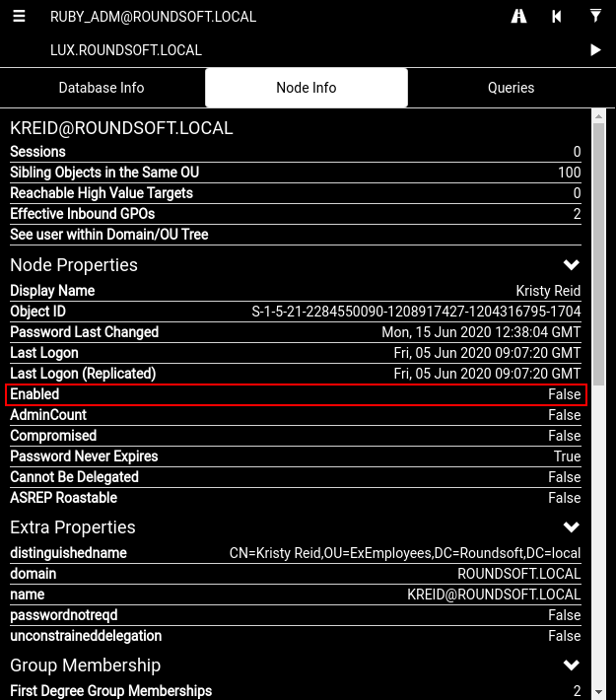Open the Queries tab
This screenshot has height=700, width=616.
coord(511,88)
